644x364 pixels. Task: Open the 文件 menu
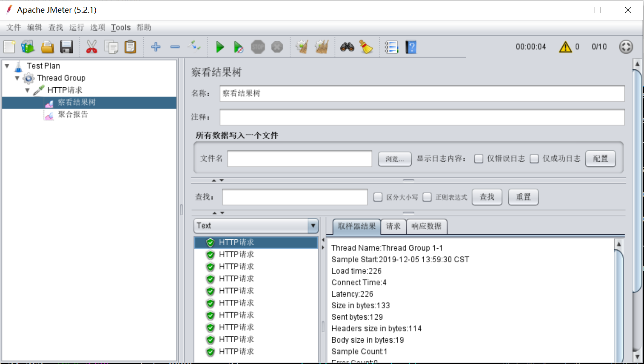14,28
